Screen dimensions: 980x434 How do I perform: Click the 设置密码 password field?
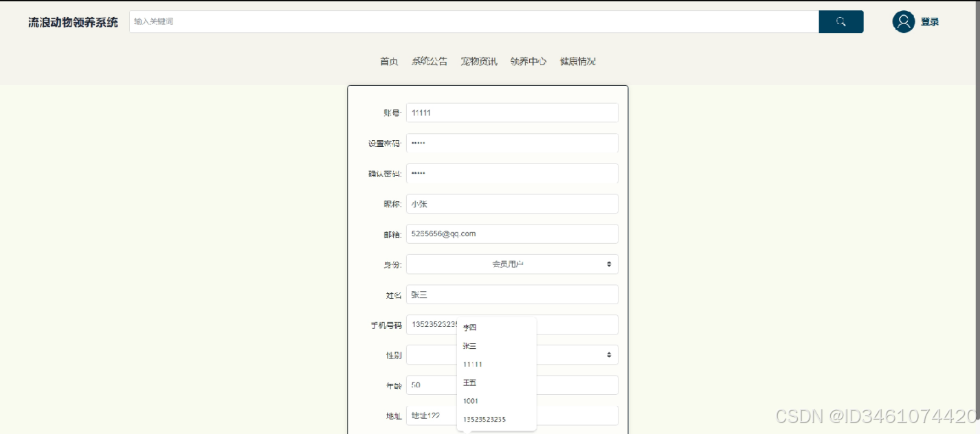[x=512, y=143]
